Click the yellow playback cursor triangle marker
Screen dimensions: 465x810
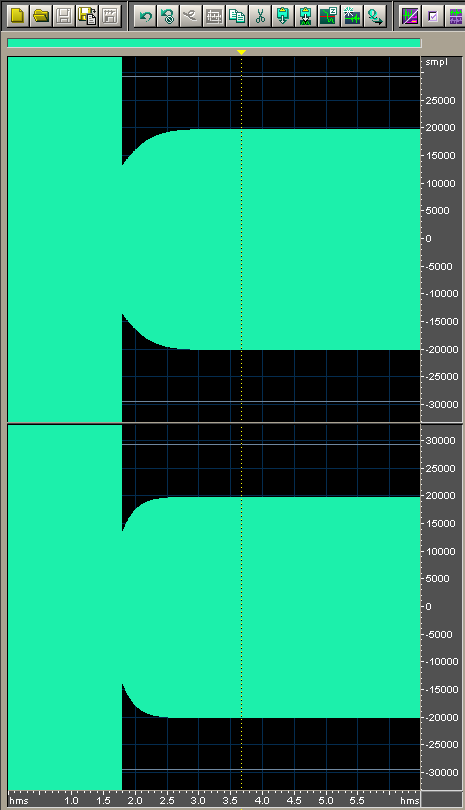(x=241, y=53)
